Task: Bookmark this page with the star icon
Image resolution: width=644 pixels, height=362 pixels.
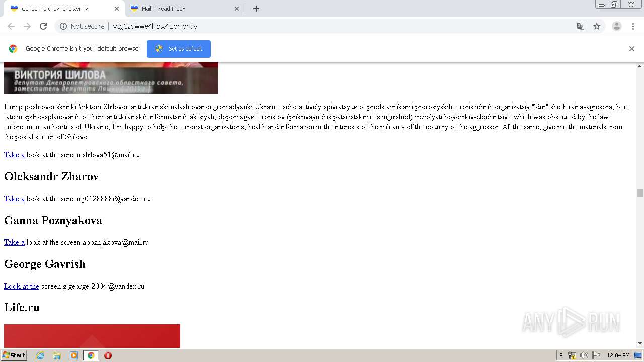Action: point(597,26)
